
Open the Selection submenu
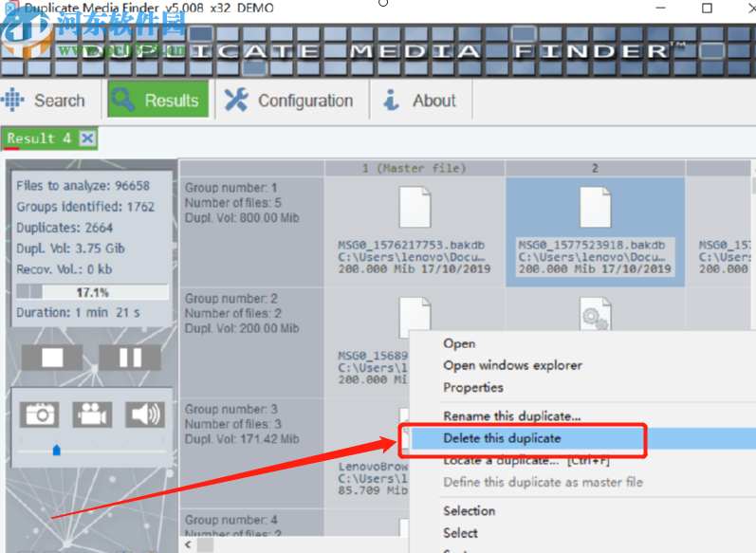[470, 511]
